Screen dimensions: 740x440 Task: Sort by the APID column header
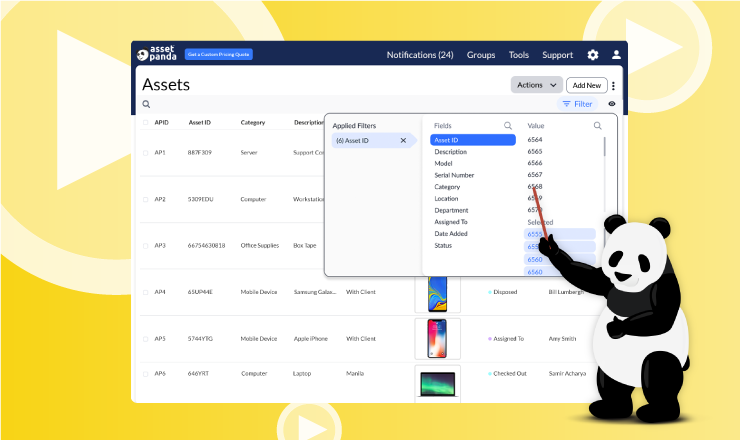pyautogui.click(x=161, y=122)
